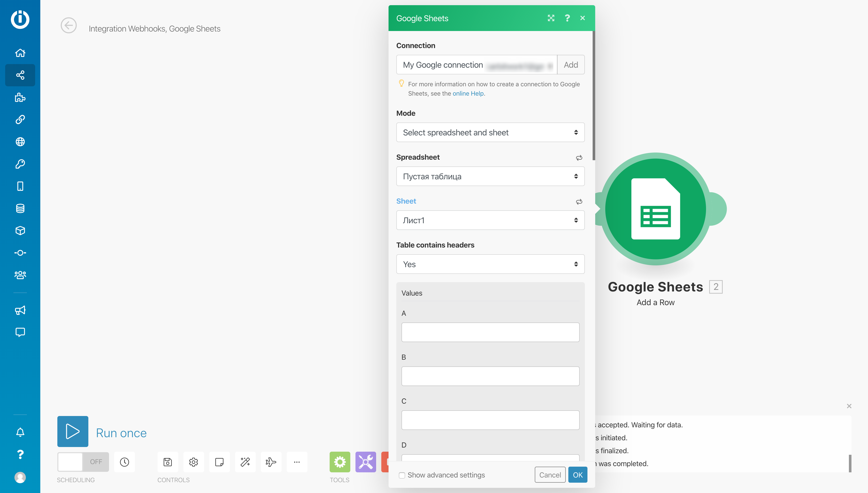Image resolution: width=868 pixels, height=493 pixels.
Task: Click the Add connection button
Action: point(571,65)
